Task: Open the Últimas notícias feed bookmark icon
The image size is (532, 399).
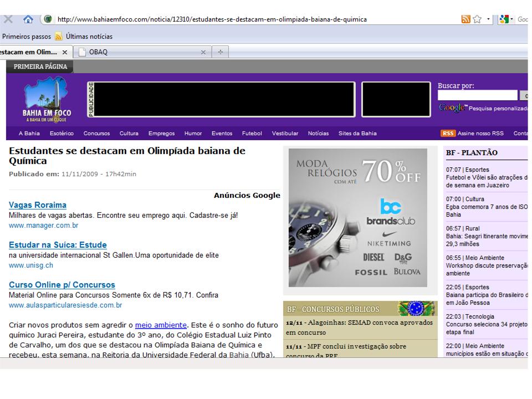Action: pos(59,37)
